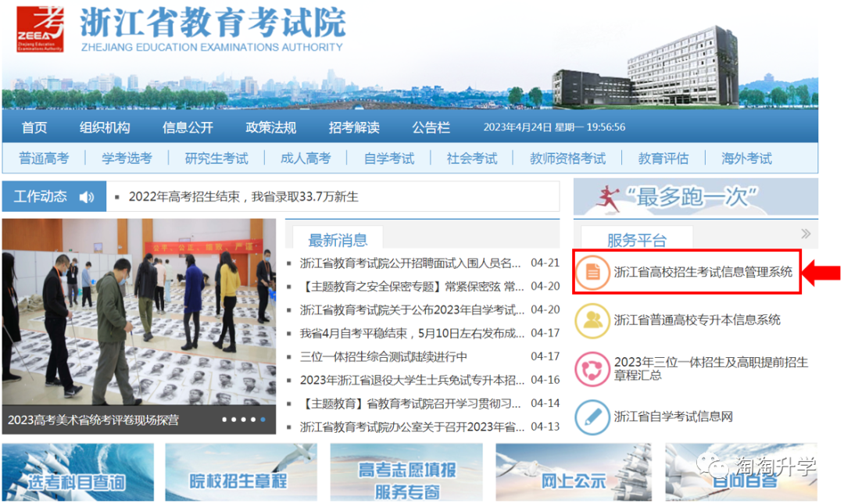Select the 服务平台 tab
844x504 pixels.
coord(637,239)
